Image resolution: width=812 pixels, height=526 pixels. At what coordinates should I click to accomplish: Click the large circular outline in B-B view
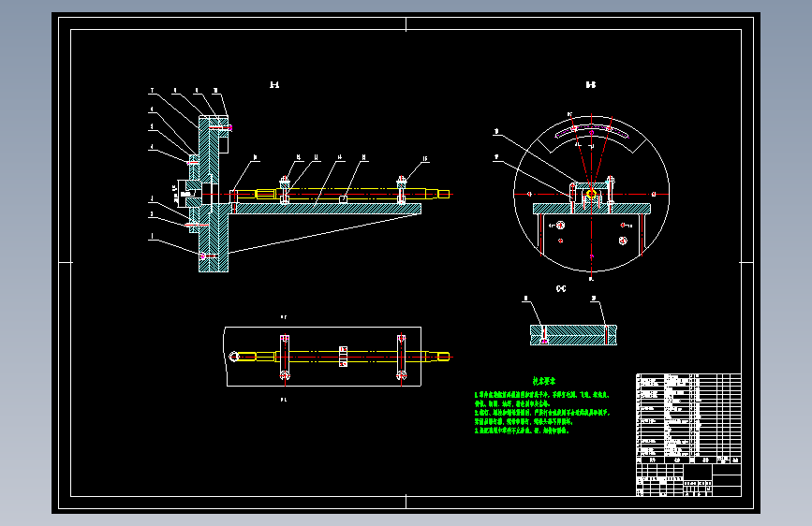(591, 194)
